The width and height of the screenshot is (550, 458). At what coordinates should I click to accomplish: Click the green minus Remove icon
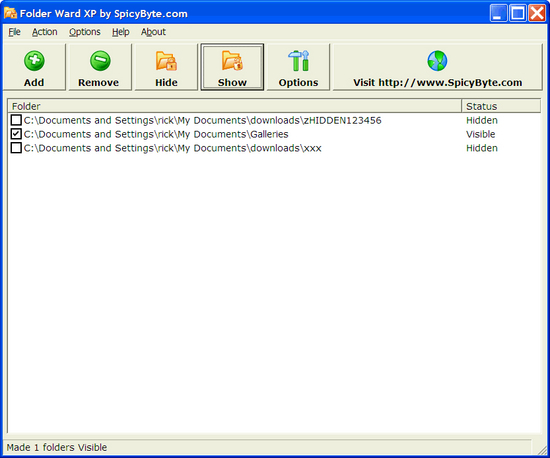point(100,61)
